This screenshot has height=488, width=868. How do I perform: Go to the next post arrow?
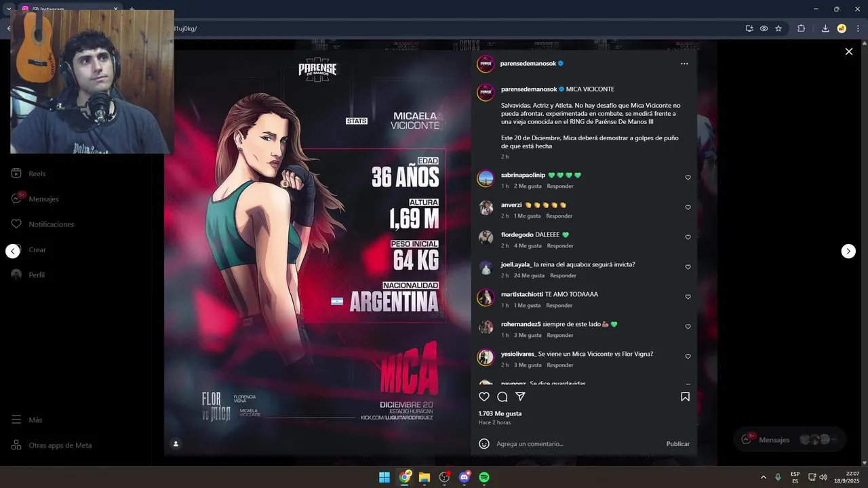pyautogui.click(x=848, y=251)
